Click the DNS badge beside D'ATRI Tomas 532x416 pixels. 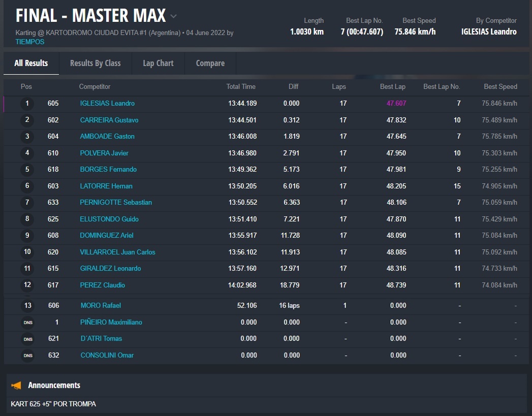[x=27, y=339]
